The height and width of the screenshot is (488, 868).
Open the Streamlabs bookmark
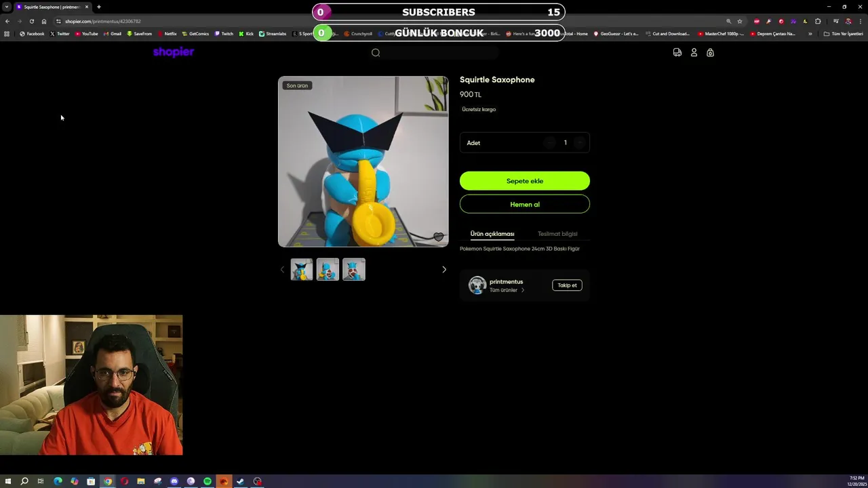point(273,34)
